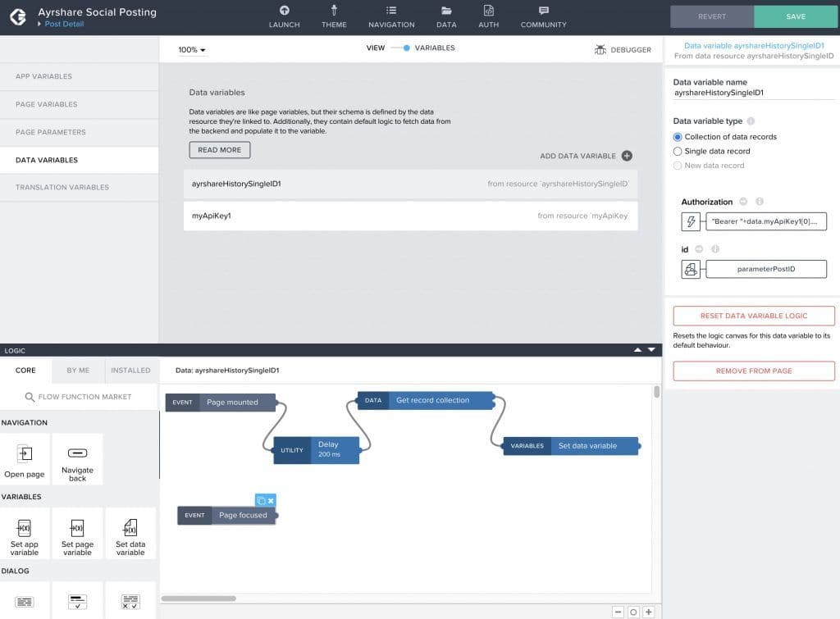Screen dimensions: 840x619
Task: Open Data Variables section
Action: 80,160
